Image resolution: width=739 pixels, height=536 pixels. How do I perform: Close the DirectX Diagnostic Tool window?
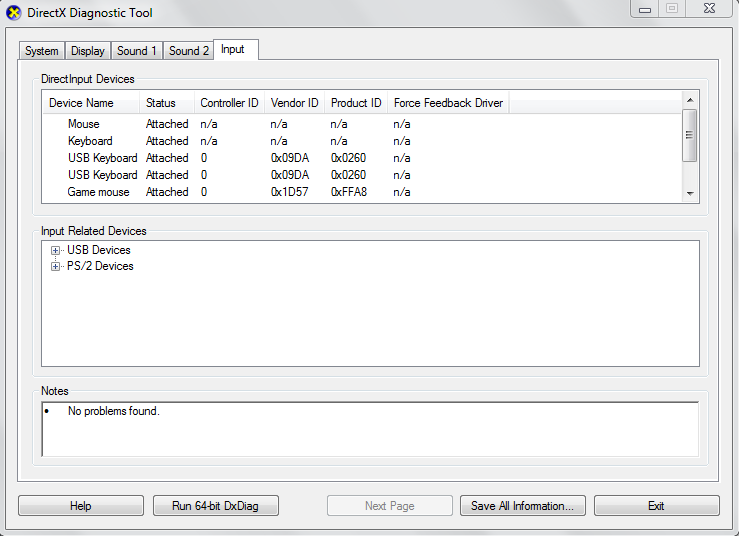709,8
